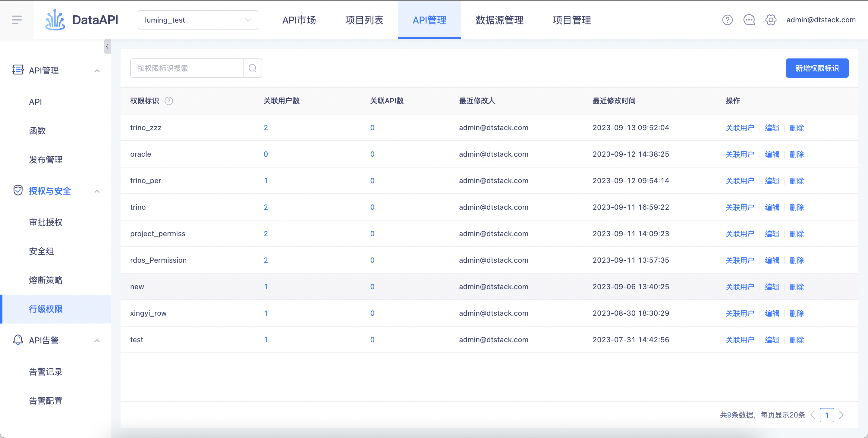Click associated API count 0 for trino_per
Screen dimensions: 868x438
372,181
